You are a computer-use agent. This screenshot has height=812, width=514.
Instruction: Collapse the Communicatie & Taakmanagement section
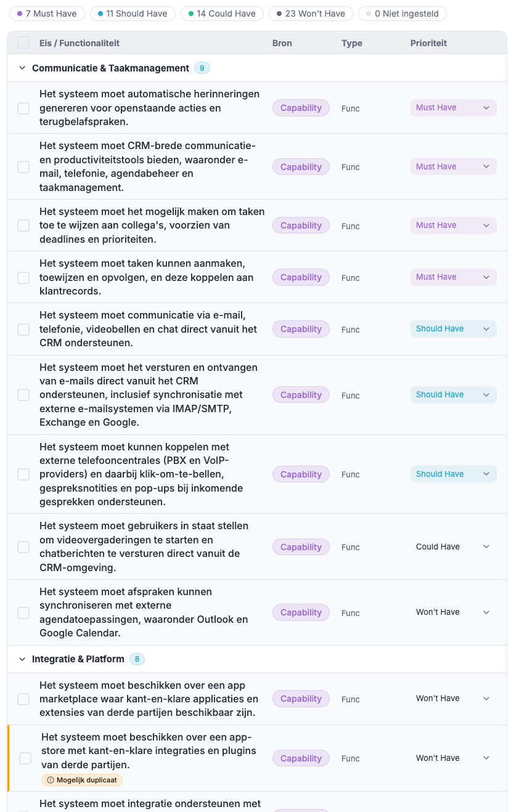pos(22,68)
